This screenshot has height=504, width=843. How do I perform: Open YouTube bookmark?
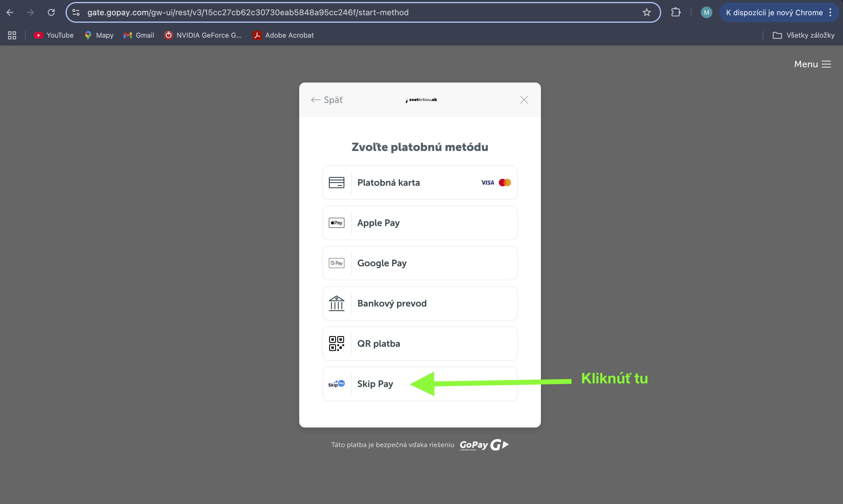click(54, 35)
